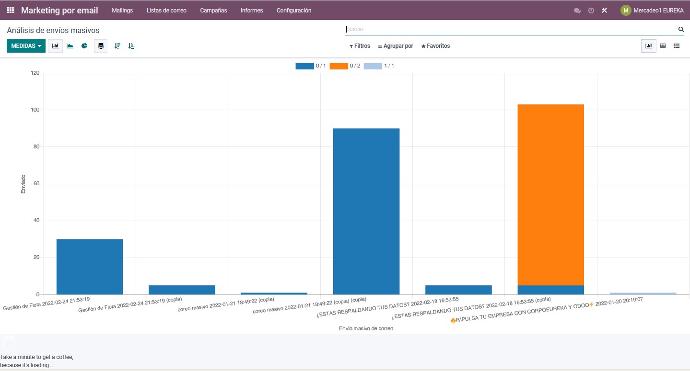This screenshot has width=690, height=371.
Task: Sort chart in ascending order
Action: (x=131, y=46)
